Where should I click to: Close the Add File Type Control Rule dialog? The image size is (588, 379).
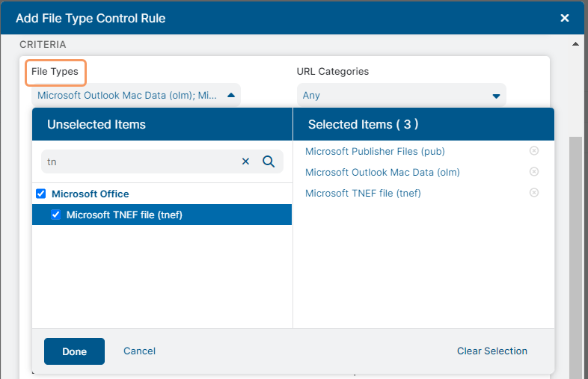[x=565, y=18]
